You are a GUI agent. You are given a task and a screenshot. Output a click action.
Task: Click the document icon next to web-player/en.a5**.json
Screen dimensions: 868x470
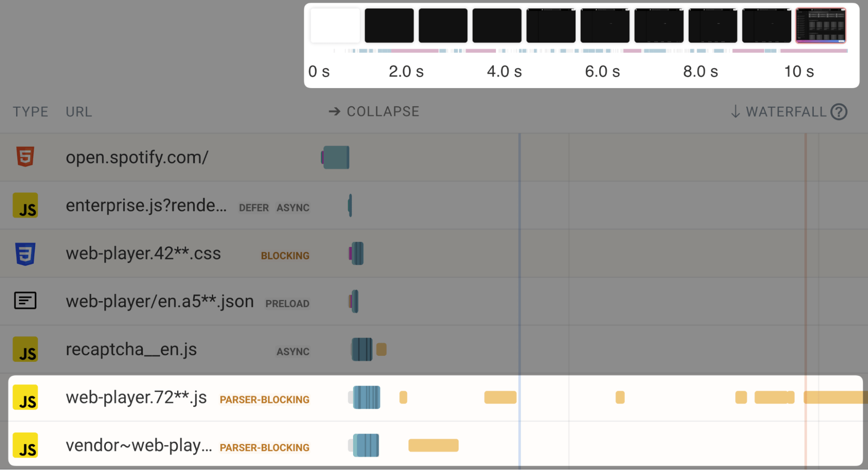tap(25, 300)
